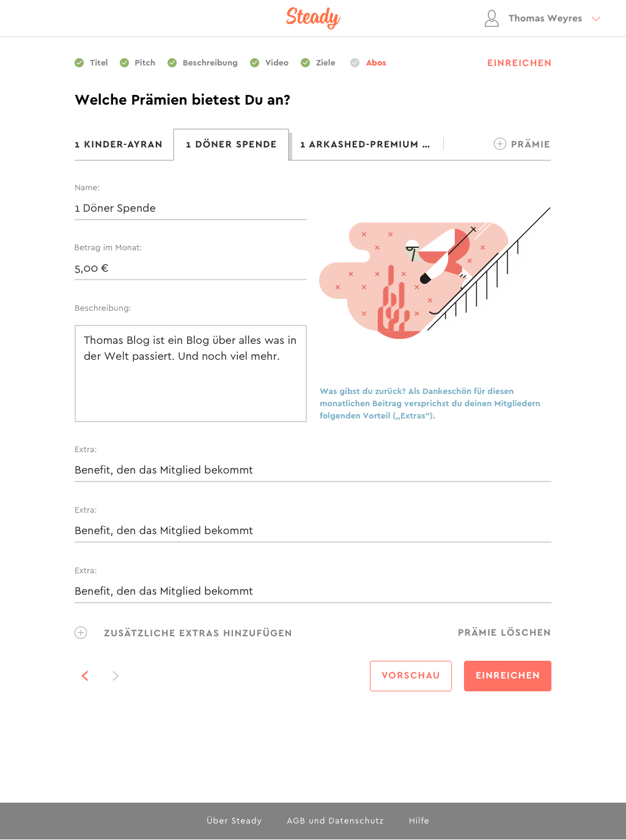The width and height of the screenshot is (626, 840).
Task: Open the user profile avatar icon
Action: point(492,18)
